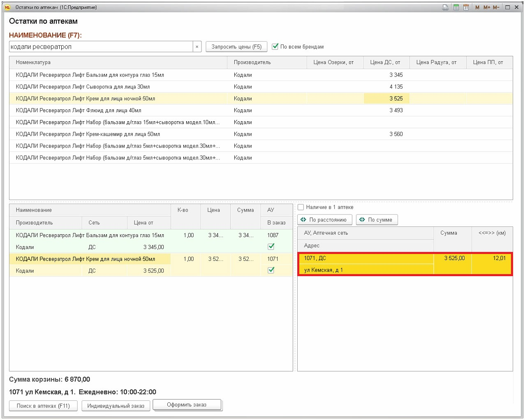
Task: Enable Наличие в 1 аптеке checkbox
Action: pyautogui.click(x=301, y=207)
